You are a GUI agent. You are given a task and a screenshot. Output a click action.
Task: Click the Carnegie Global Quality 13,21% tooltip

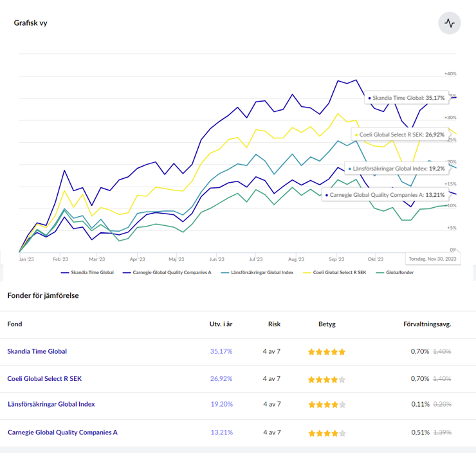[x=385, y=195]
